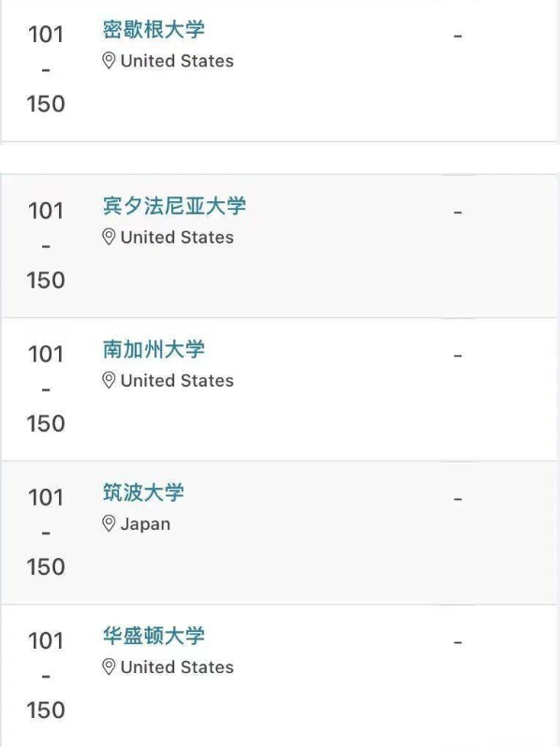Open the 宾夕法尼亚大学 university link
The image size is (560, 747).
click(174, 206)
